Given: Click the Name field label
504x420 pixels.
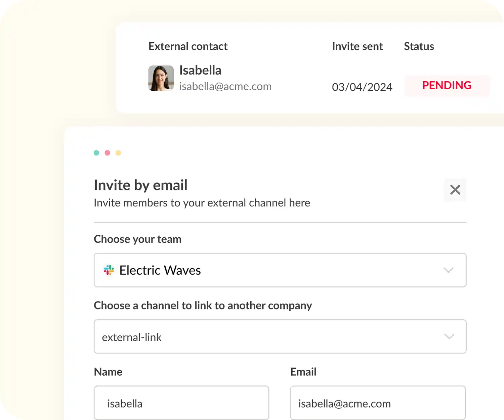Looking at the screenshot, I should tap(108, 372).
